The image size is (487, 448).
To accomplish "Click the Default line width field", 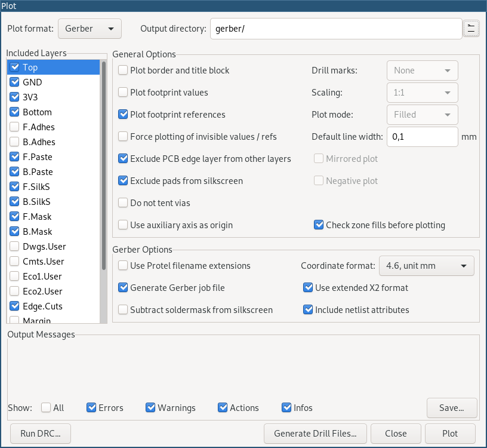I will 422,137.
